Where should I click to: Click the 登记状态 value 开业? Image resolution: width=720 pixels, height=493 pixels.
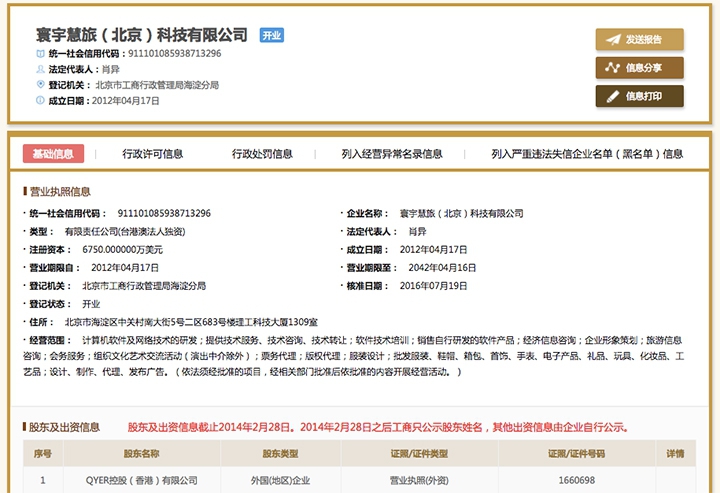(91, 304)
